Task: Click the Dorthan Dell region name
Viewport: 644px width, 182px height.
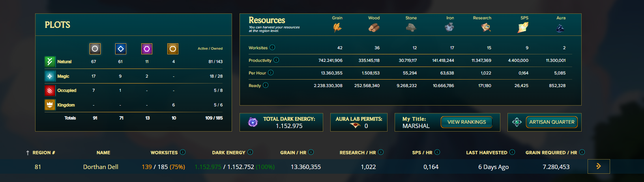Action: (x=101, y=167)
